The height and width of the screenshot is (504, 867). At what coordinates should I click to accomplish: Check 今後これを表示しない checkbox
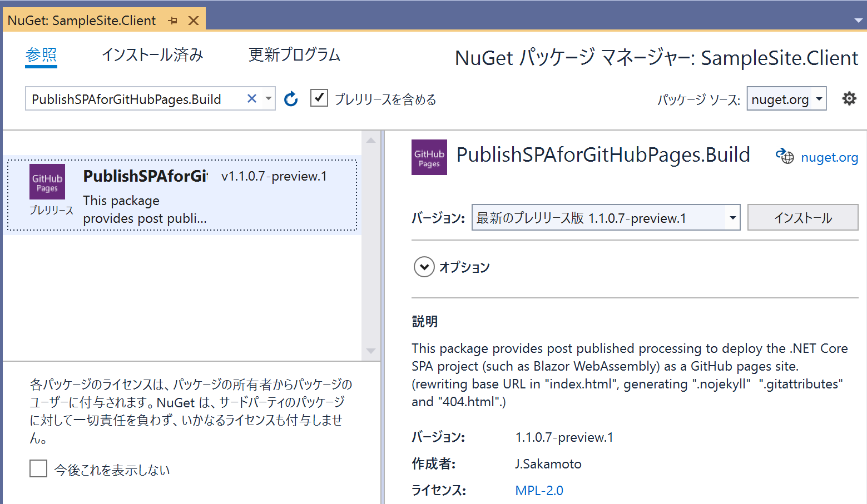coord(38,468)
